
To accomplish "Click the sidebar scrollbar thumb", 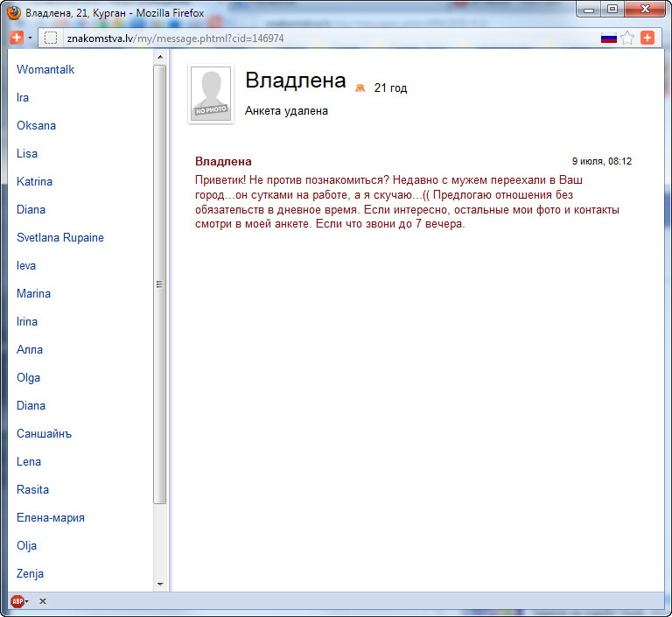I will click(x=159, y=284).
